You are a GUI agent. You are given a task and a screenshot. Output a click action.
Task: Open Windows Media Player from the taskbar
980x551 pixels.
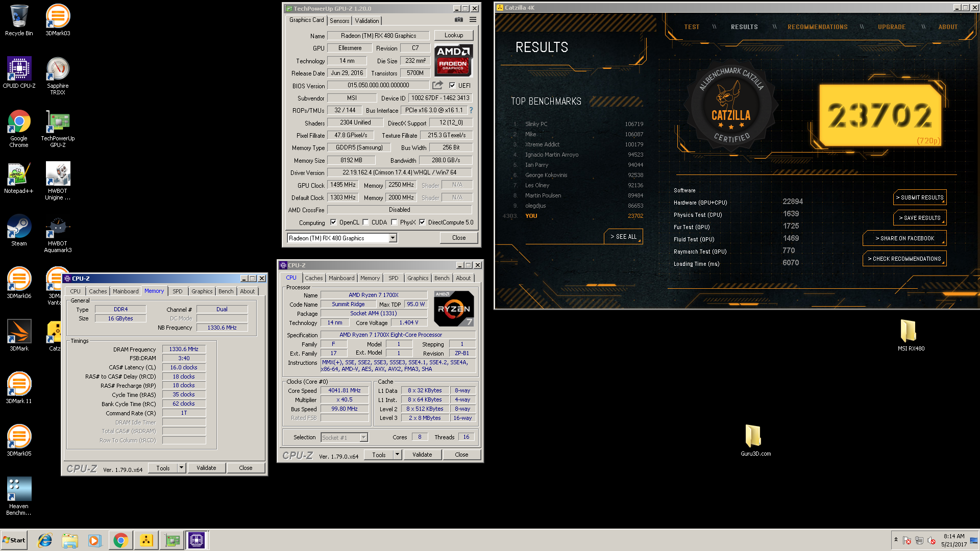[x=95, y=540]
